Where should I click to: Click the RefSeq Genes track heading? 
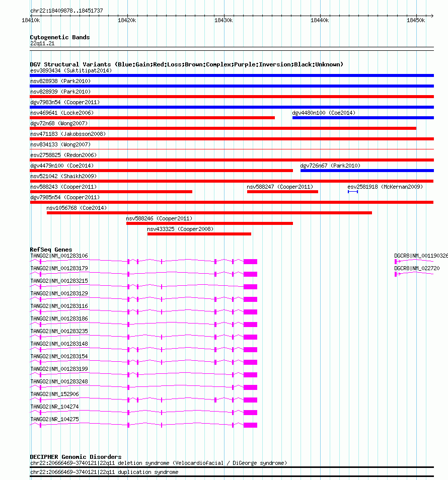(51, 250)
